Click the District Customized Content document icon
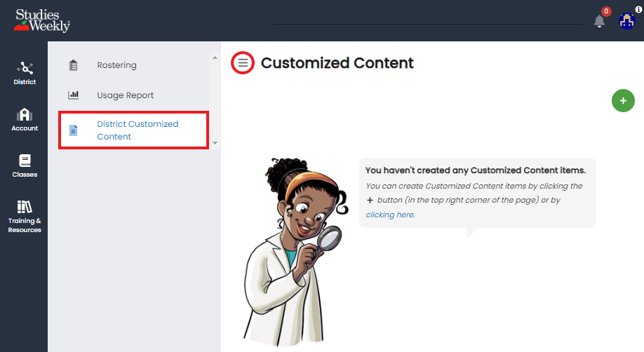 click(x=73, y=130)
